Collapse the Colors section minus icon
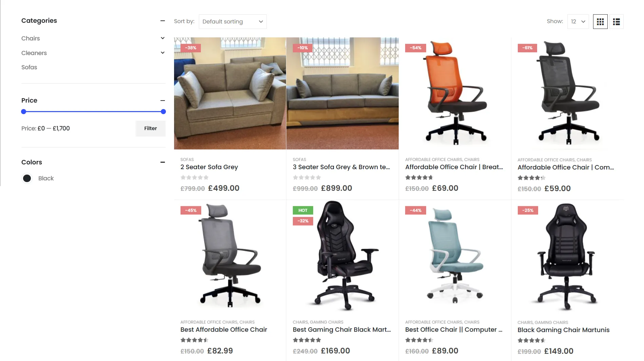This screenshot has width=644, height=361. tap(163, 162)
